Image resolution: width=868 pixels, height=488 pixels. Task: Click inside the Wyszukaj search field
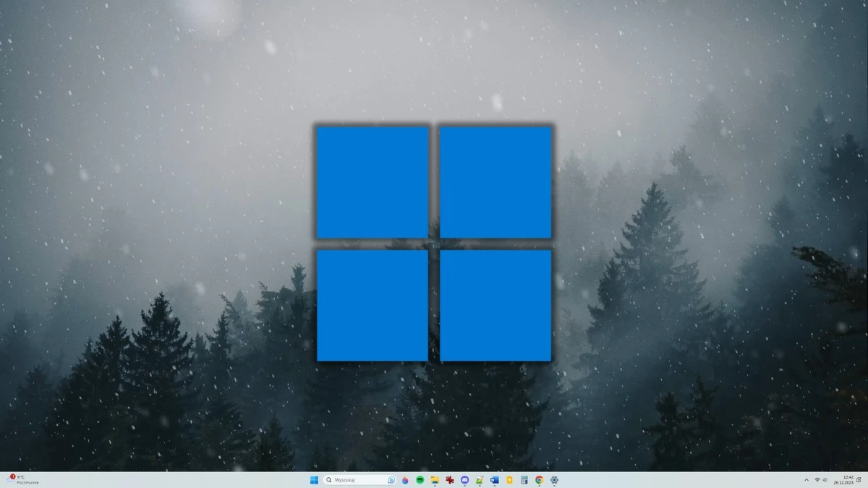pyautogui.click(x=354, y=479)
